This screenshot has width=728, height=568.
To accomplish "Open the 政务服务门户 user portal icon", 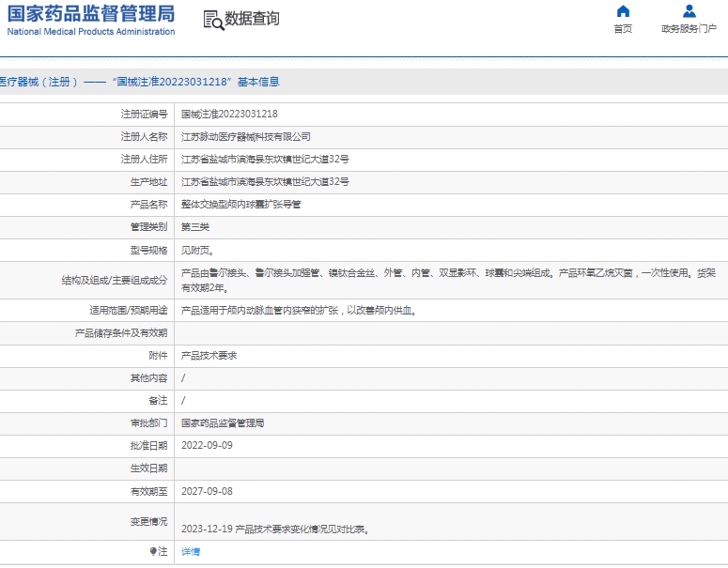I will coord(689,11).
